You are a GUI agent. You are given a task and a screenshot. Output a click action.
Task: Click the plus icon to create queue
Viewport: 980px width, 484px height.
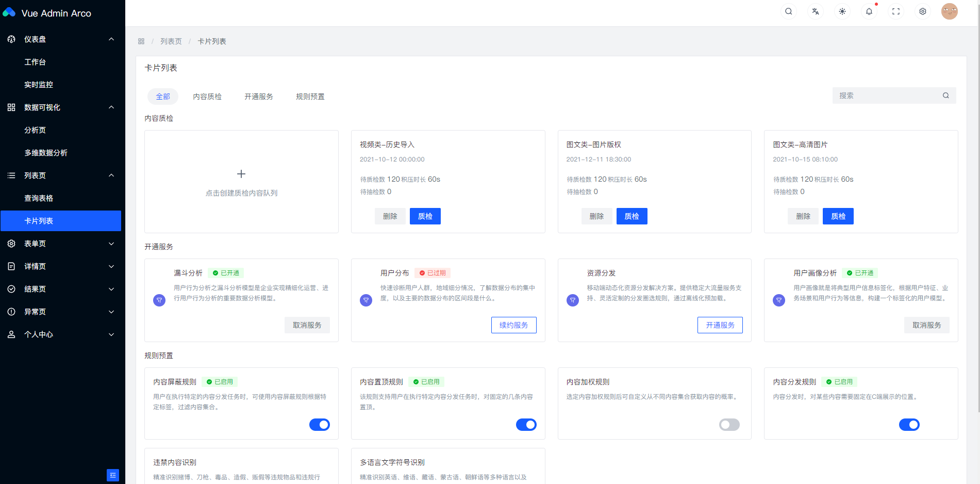(x=241, y=174)
